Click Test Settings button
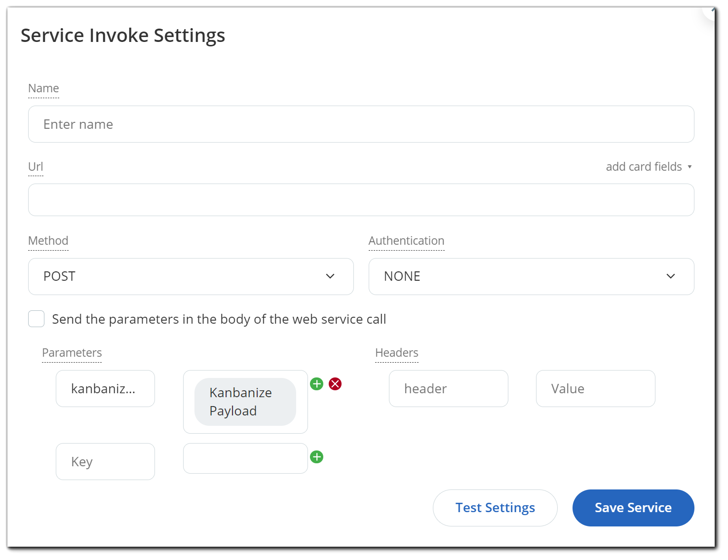 click(495, 508)
